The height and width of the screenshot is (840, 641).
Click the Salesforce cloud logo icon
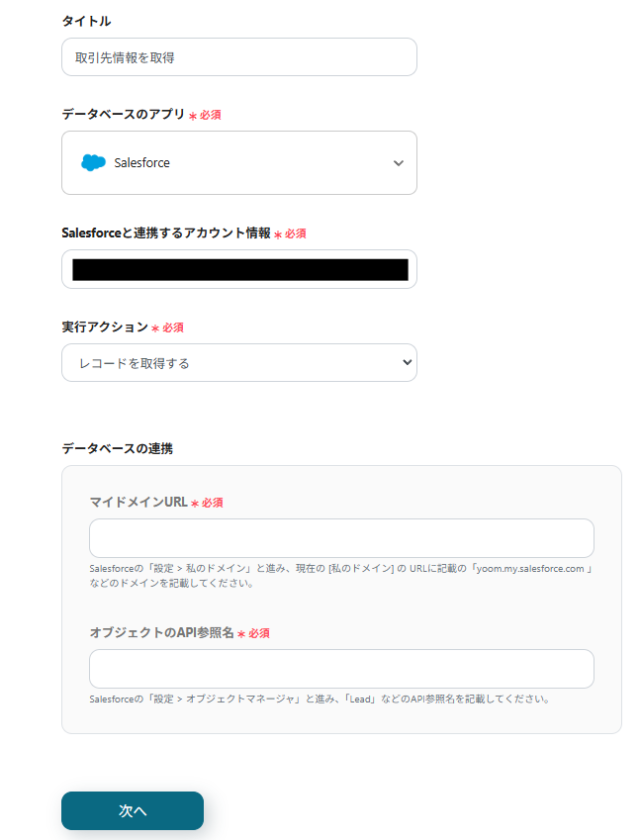coord(94,161)
